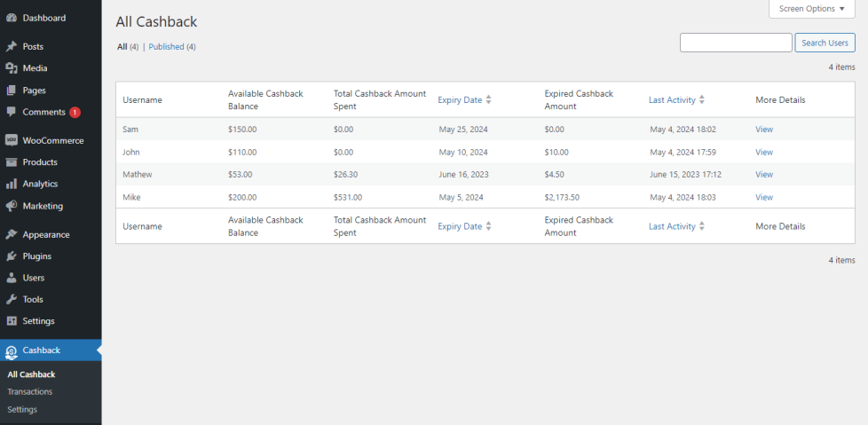Viewport: 868px width, 425px height.
Task: Click the Search Users button
Action: click(x=825, y=43)
